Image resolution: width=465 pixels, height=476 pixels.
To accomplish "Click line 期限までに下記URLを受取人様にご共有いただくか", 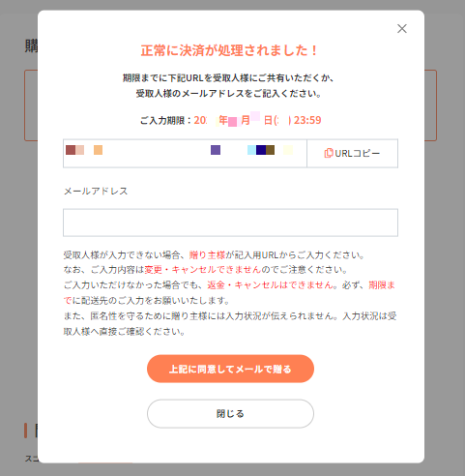I will (x=228, y=78).
